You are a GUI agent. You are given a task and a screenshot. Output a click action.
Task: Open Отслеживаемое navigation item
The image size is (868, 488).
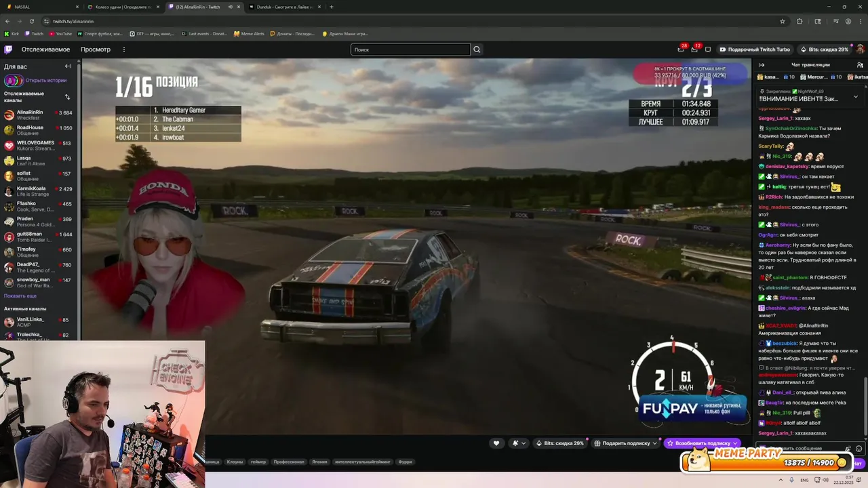click(45, 49)
